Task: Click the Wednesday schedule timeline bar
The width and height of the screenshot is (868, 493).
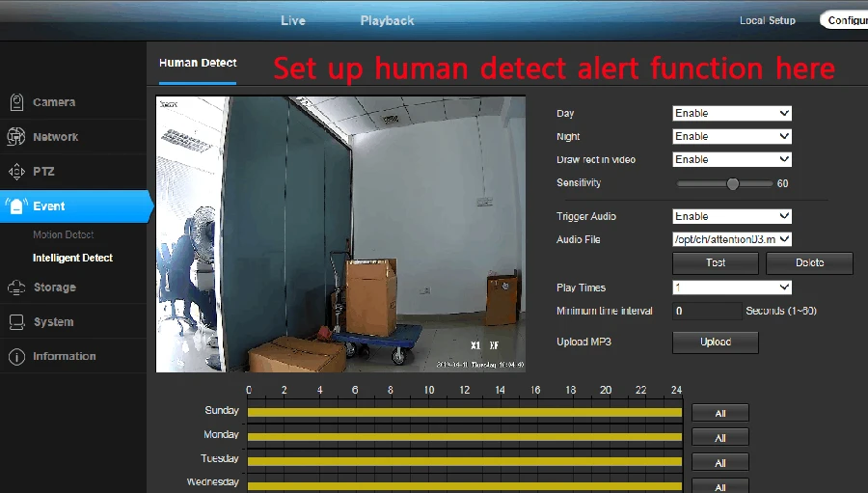Action: click(x=465, y=486)
